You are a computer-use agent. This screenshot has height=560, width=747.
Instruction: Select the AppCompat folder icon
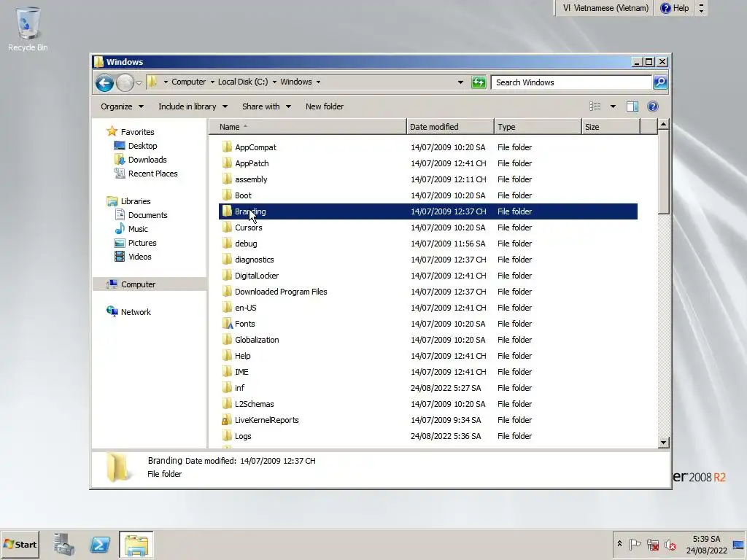click(x=228, y=147)
